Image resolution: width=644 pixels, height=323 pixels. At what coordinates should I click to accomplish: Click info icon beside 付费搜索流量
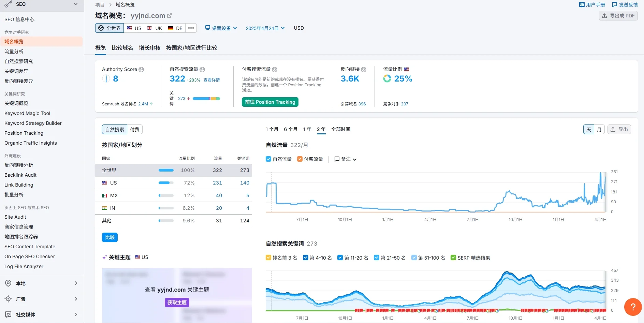[x=275, y=70]
